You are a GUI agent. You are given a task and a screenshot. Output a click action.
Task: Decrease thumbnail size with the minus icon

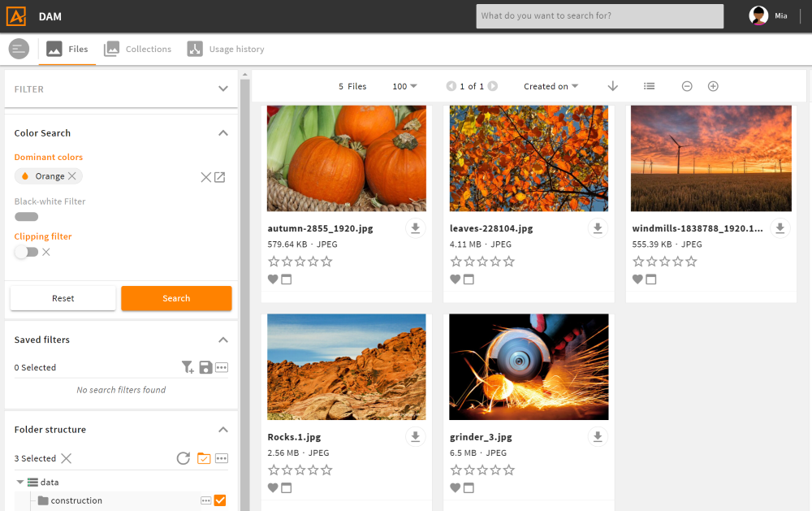pyautogui.click(x=687, y=86)
